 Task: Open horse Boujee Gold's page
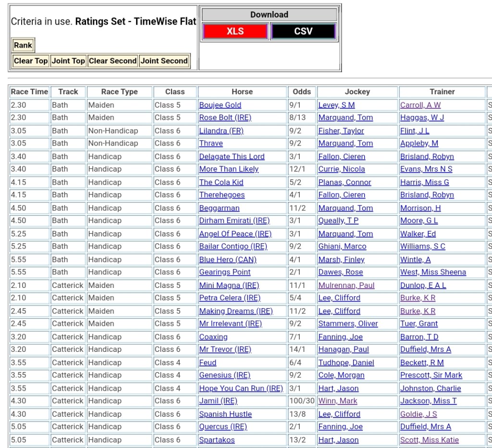pos(220,105)
